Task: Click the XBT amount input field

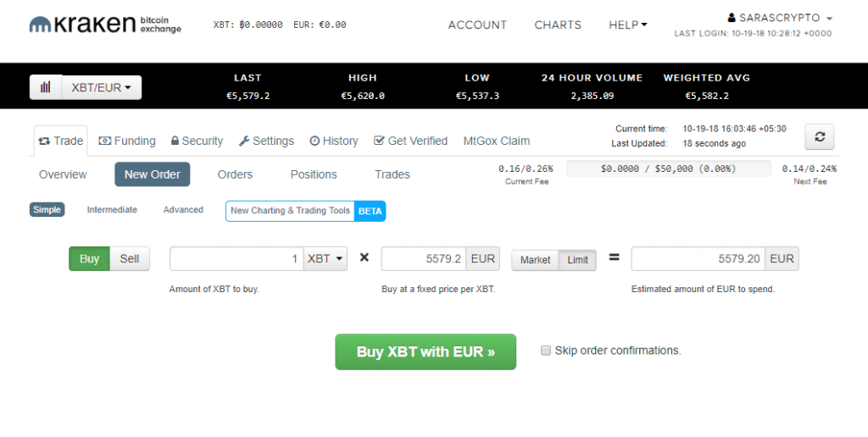Action: point(236,259)
